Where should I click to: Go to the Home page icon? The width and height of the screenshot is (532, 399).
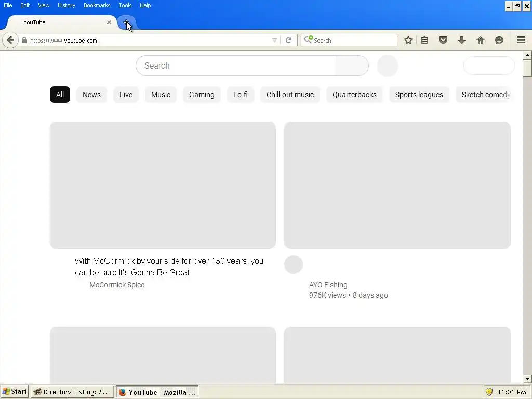coord(481,41)
